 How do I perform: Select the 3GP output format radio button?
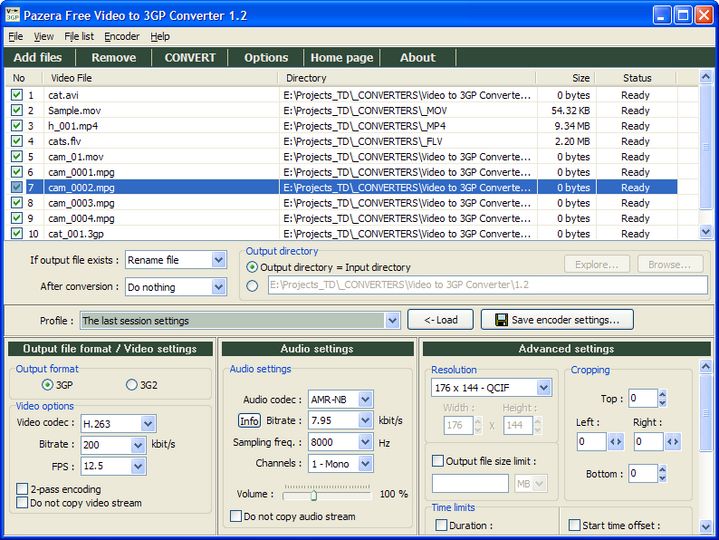(x=47, y=385)
